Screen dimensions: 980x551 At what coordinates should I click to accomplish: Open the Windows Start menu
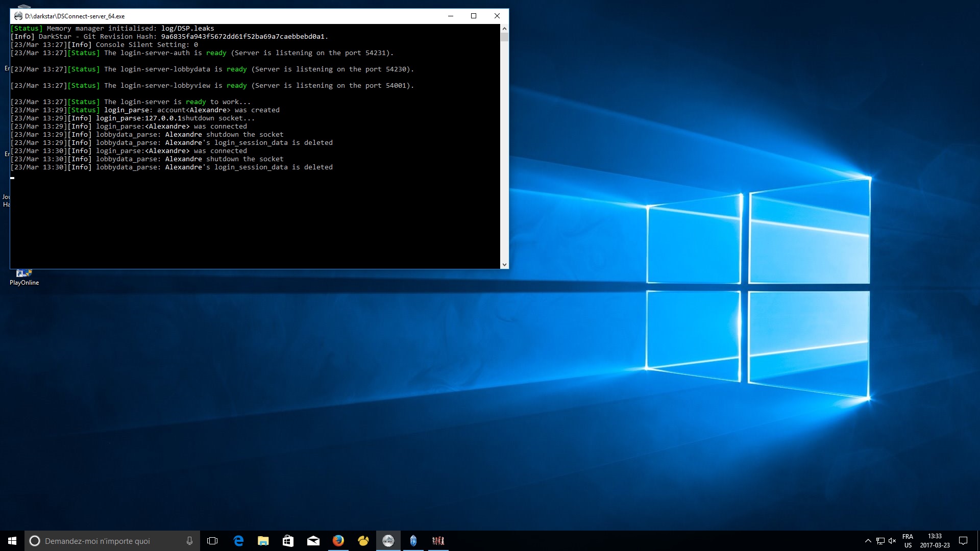point(12,541)
